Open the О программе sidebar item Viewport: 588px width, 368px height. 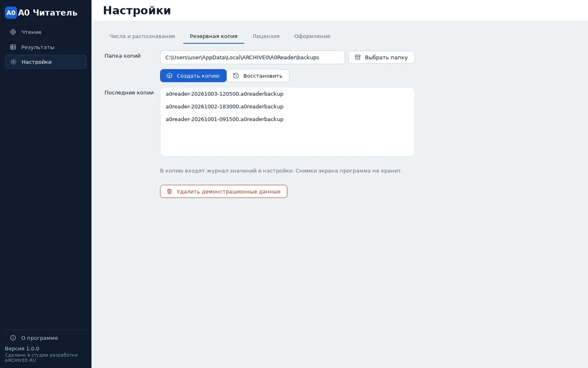pos(45,338)
